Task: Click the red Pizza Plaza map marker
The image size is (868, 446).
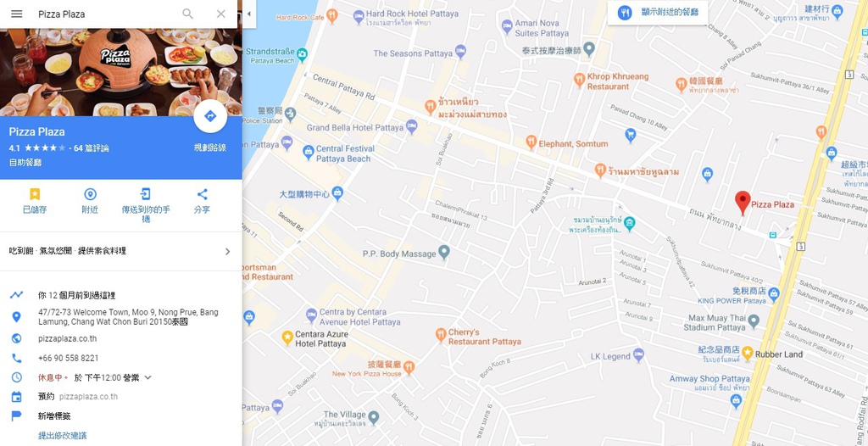Action: 743,203
